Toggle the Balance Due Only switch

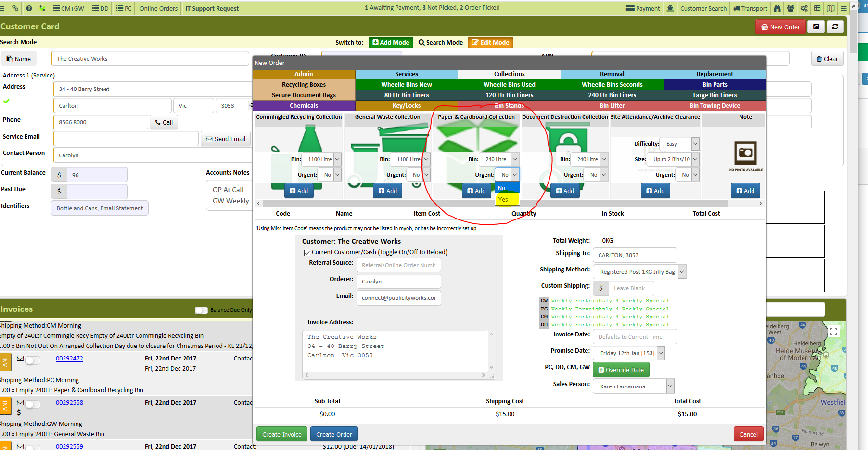point(201,310)
